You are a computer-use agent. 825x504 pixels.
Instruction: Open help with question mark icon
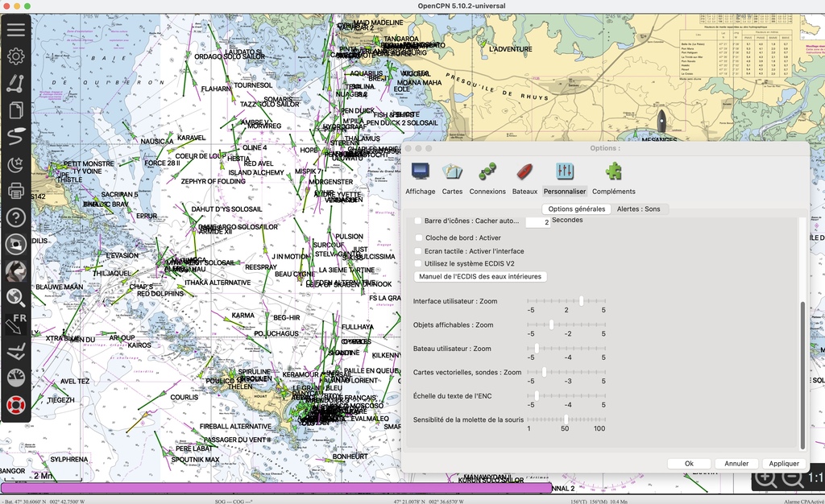[x=16, y=217]
